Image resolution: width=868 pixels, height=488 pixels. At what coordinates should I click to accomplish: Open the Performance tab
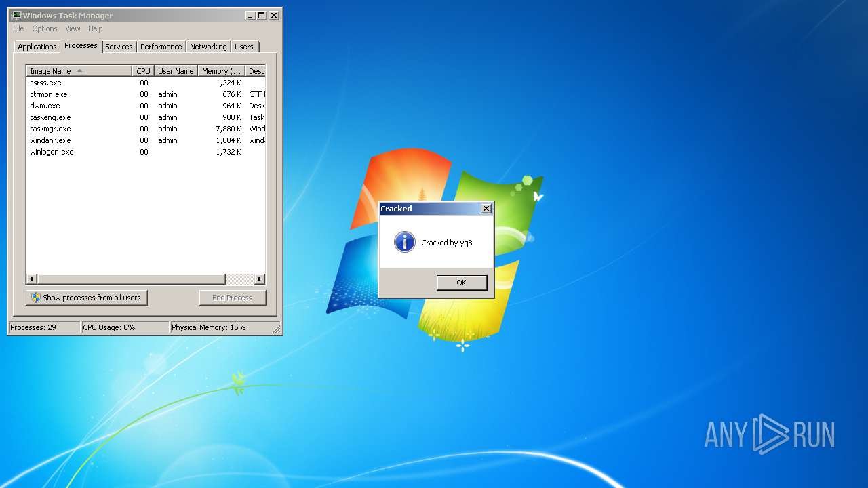point(161,47)
